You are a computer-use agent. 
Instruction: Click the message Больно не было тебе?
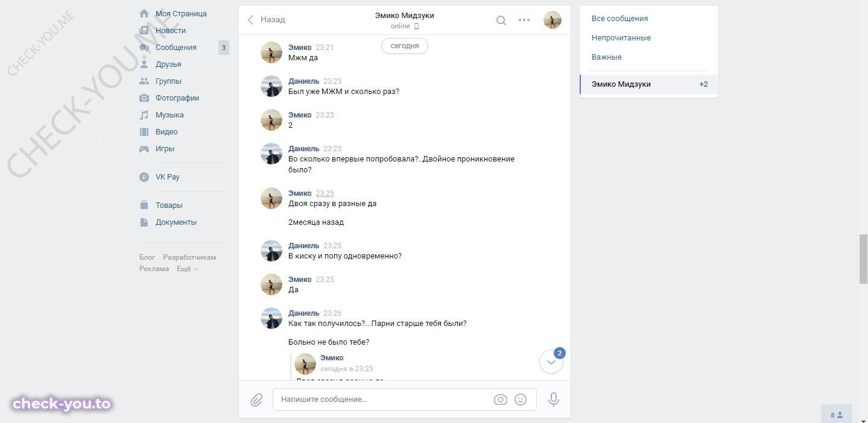[x=329, y=342]
